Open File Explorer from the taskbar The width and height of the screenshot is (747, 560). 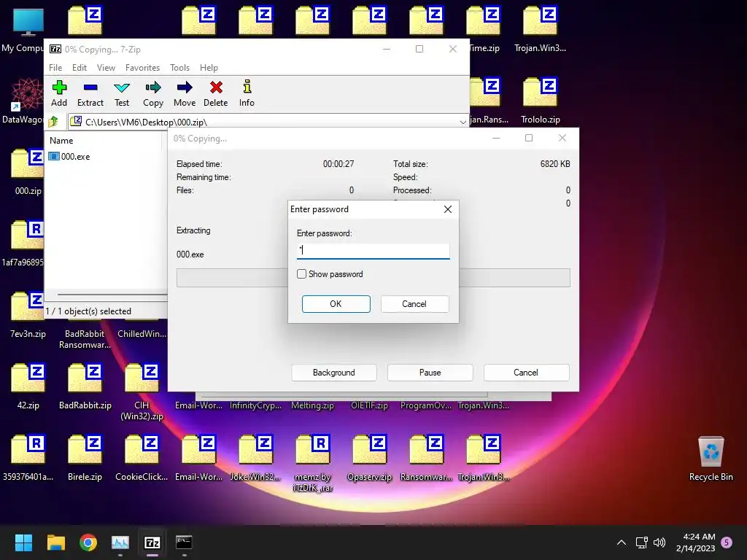pos(55,542)
